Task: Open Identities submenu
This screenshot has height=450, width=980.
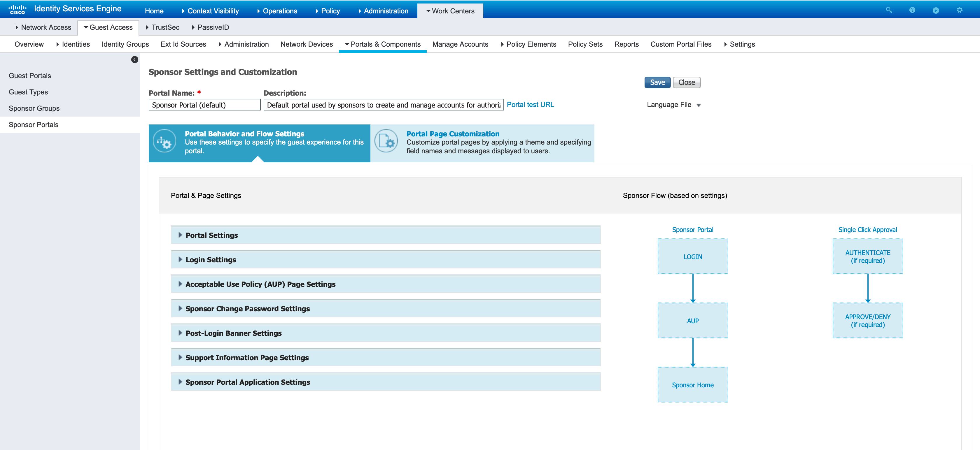Action: click(73, 44)
